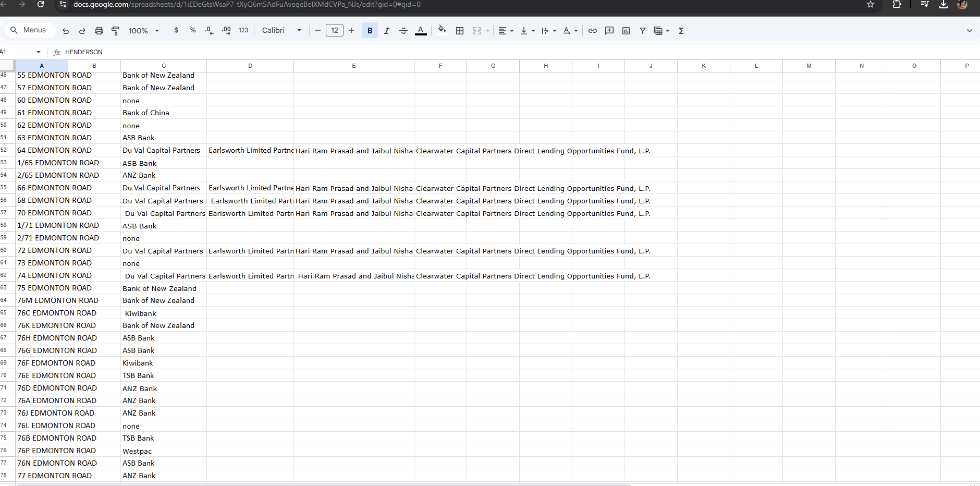Select Du Val Capital Partners in row 52
The width and height of the screenshot is (980, 486).
point(164,150)
